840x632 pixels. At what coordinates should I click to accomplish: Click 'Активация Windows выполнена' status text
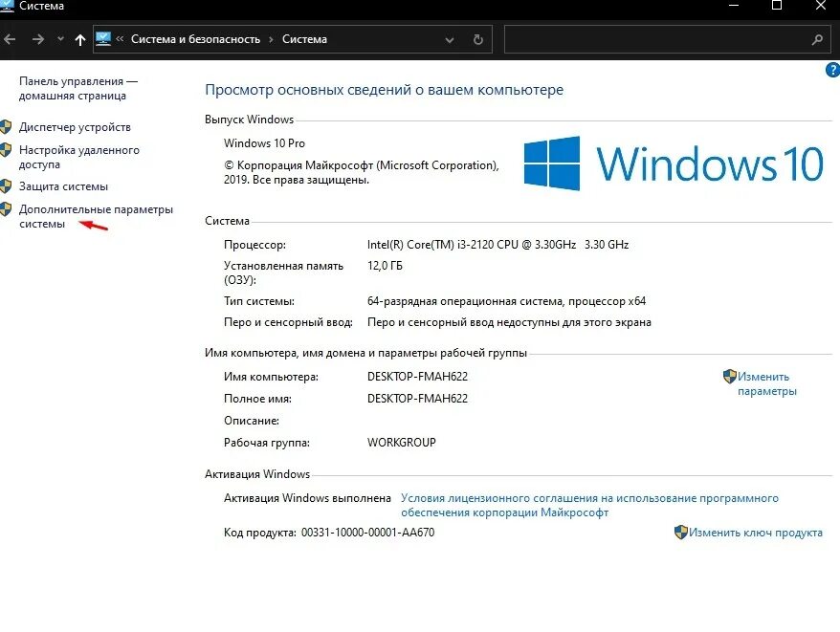pyautogui.click(x=307, y=498)
